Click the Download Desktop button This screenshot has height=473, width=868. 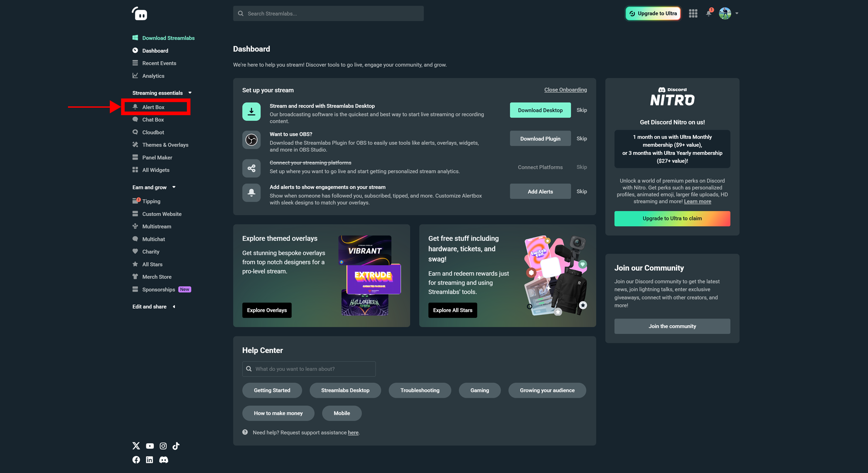540,110
